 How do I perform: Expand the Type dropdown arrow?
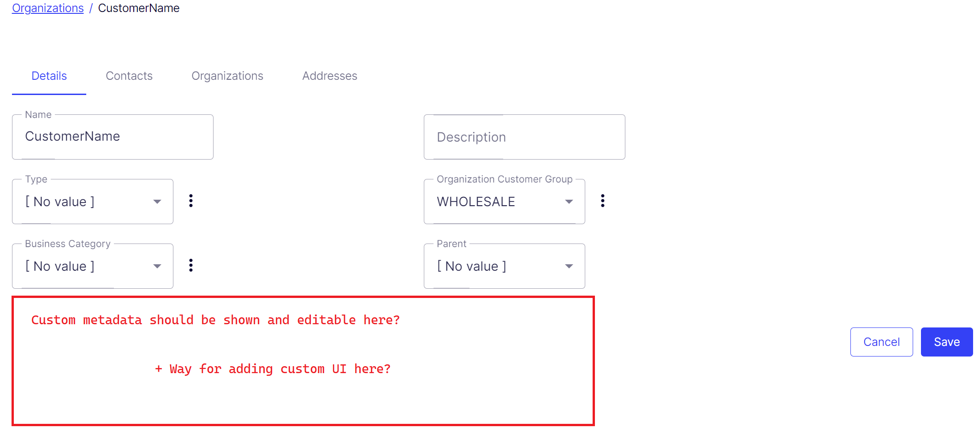(157, 202)
